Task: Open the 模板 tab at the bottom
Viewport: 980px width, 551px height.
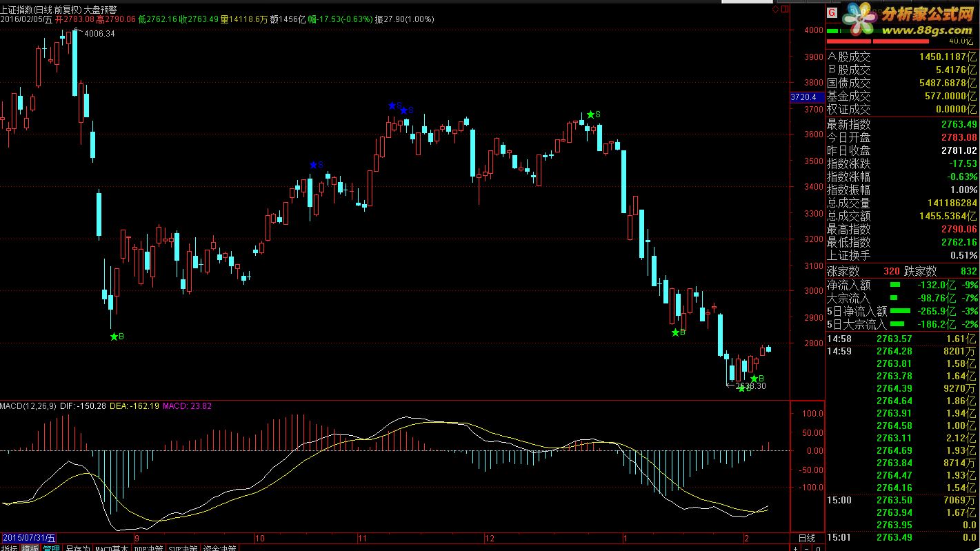Action: pyautogui.click(x=30, y=548)
